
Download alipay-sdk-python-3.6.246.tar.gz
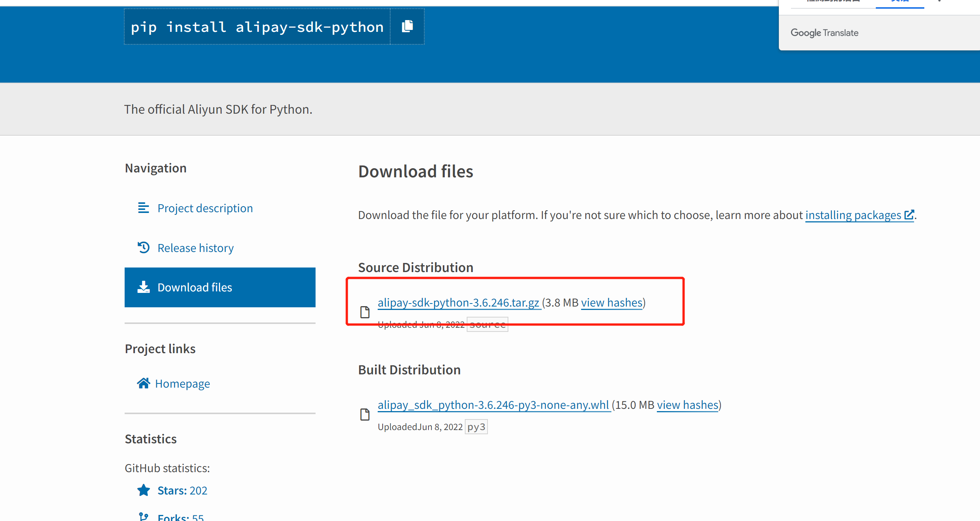pyautogui.click(x=458, y=302)
